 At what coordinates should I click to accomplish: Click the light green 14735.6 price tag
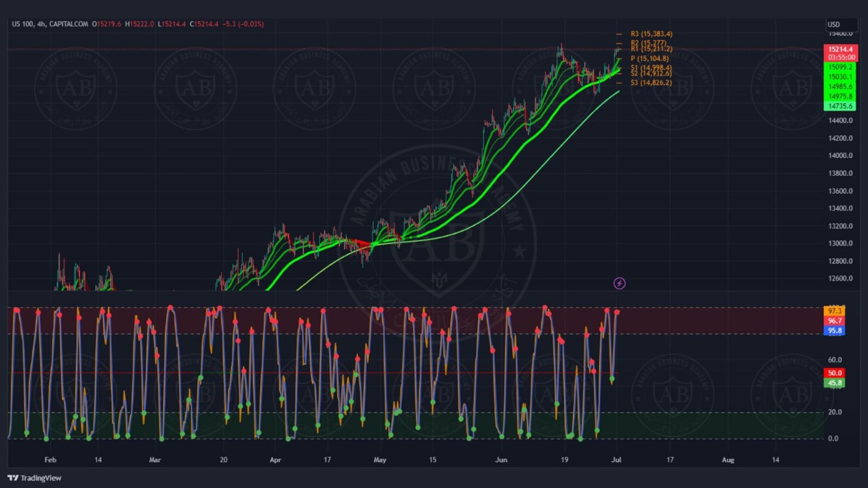(840, 106)
